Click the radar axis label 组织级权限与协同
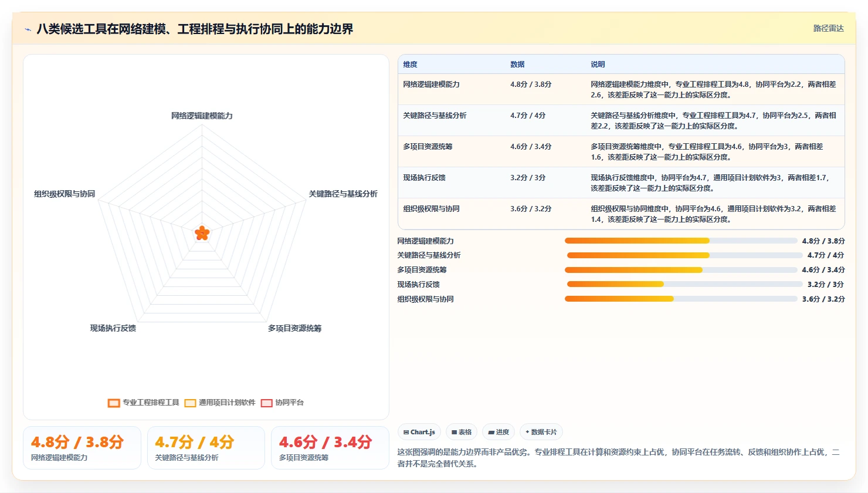Image resolution: width=868 pixels, height=493 pixels. click(65, 194)
